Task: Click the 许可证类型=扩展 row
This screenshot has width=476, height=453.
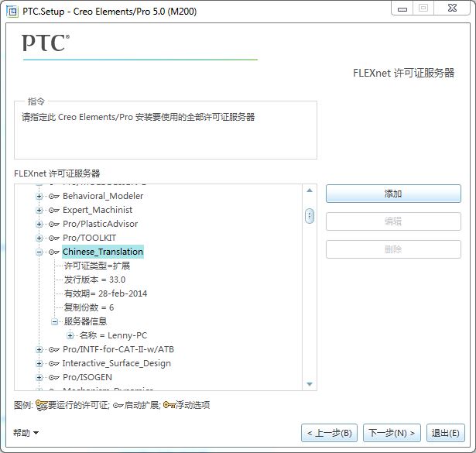Action: tap(97, 266)
